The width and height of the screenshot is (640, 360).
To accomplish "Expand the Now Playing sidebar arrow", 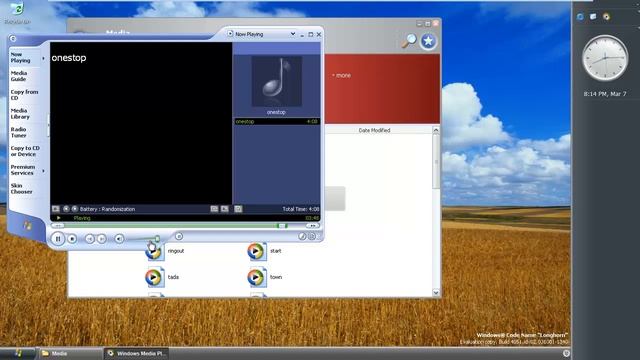I will pyautogui.click(x=43, y=58).
